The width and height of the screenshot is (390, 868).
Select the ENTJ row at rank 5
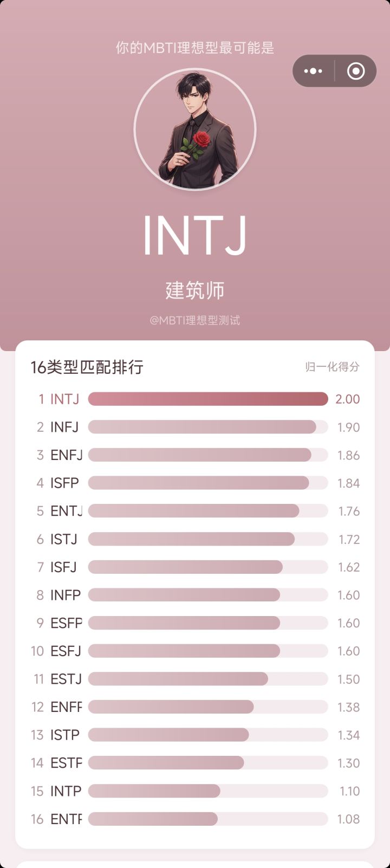pos(67,511)
